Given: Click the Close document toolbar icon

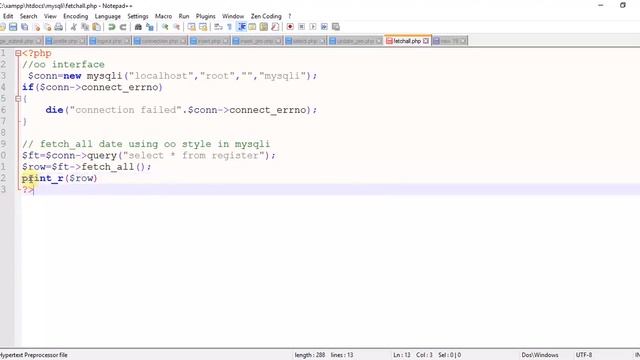Looking at the screenshot, I should point(37,27).
